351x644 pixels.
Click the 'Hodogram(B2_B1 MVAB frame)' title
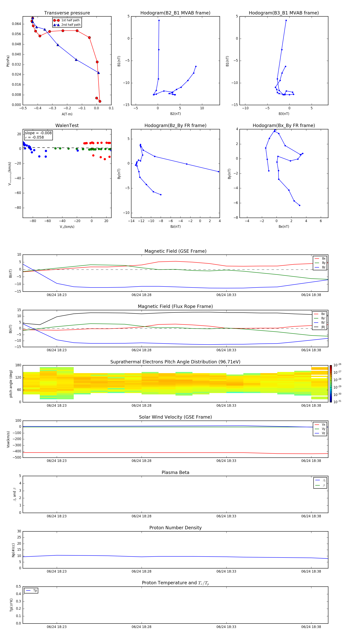(x=175, y=13)
